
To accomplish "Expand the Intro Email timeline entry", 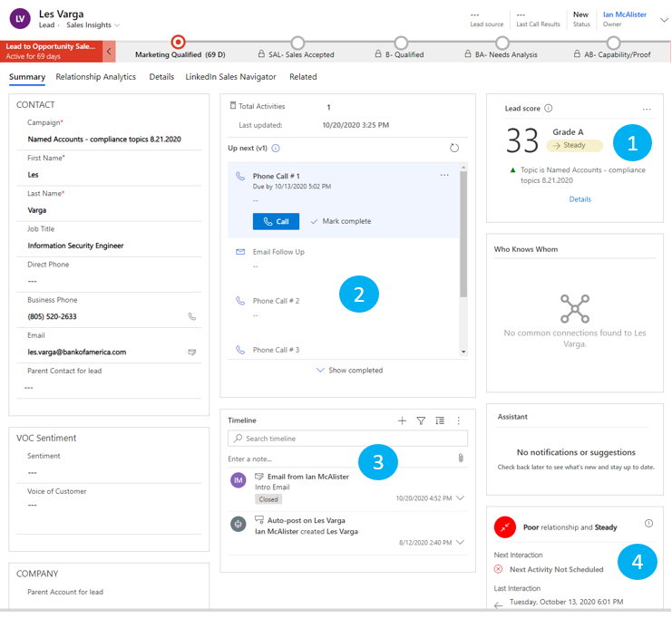I will pyautogui.click(x=461, y=498).
